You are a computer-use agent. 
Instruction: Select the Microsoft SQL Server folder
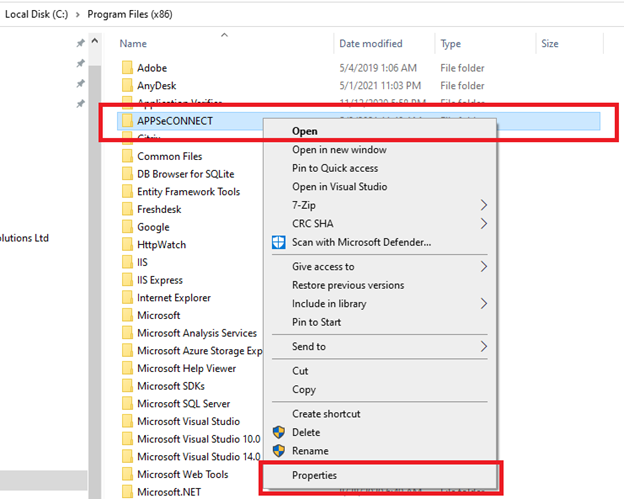tap(183, 403)
